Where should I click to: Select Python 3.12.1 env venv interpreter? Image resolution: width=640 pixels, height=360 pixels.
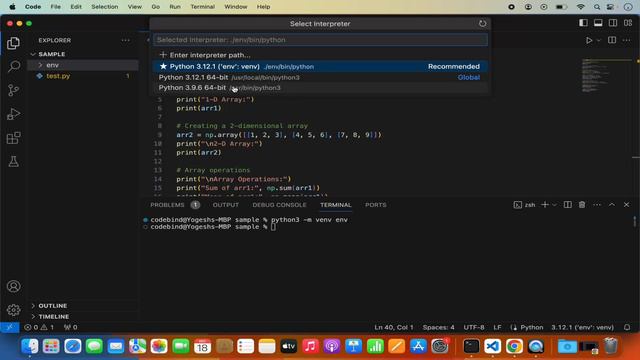click(320, 67)
